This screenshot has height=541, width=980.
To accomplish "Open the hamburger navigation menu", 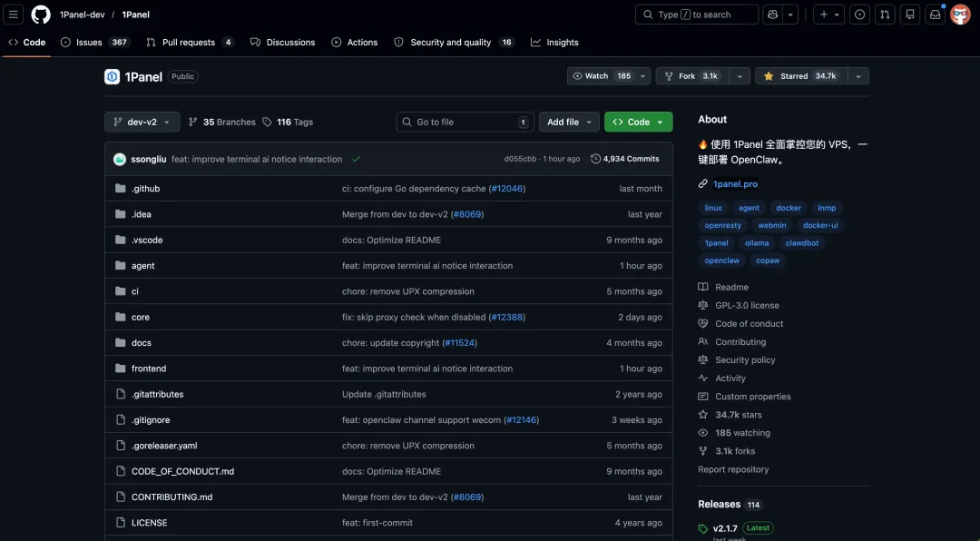I will (13, 15).
